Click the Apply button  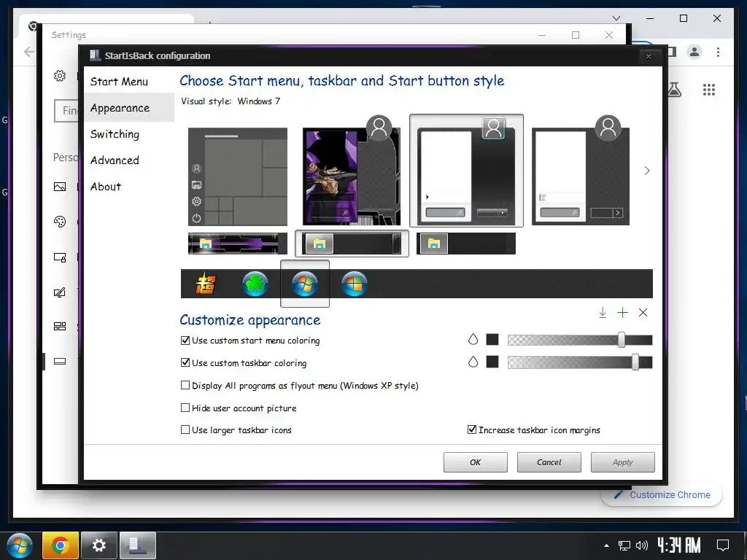[623, 462]
